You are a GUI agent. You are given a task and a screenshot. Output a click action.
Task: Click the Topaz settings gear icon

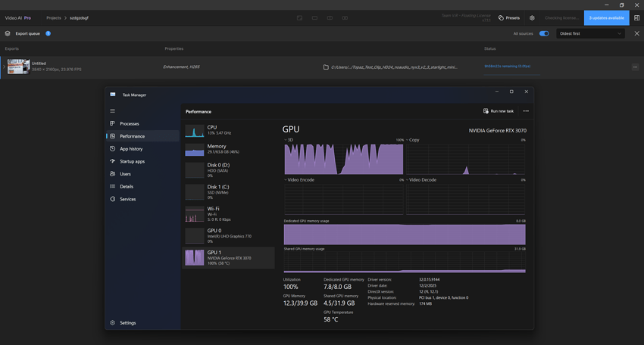(532, 17)
